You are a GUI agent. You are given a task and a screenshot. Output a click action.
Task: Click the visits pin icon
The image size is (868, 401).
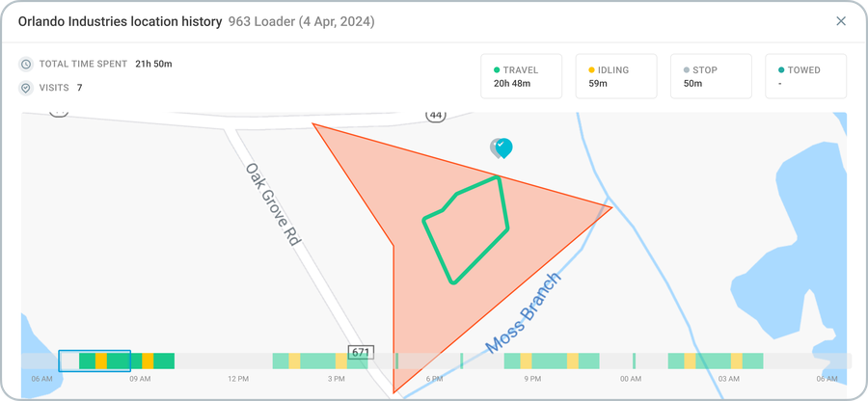tap(25, 88)
